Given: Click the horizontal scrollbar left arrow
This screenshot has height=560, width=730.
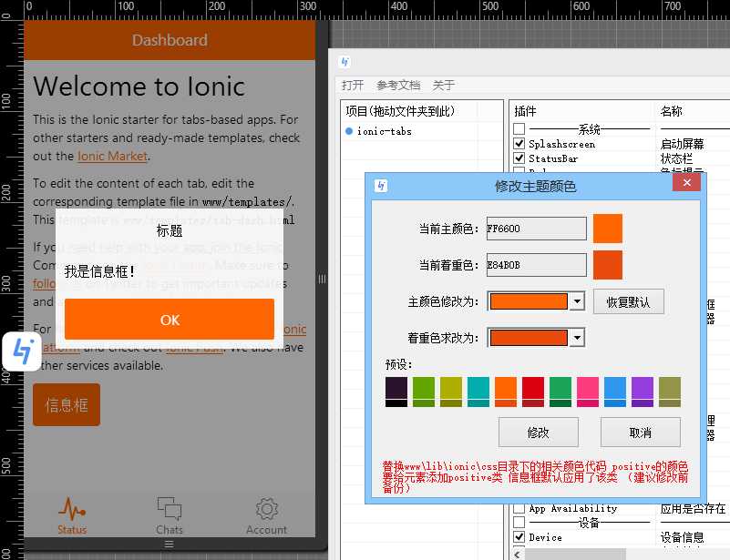Looking at the screenshot, I should point(518,554).
